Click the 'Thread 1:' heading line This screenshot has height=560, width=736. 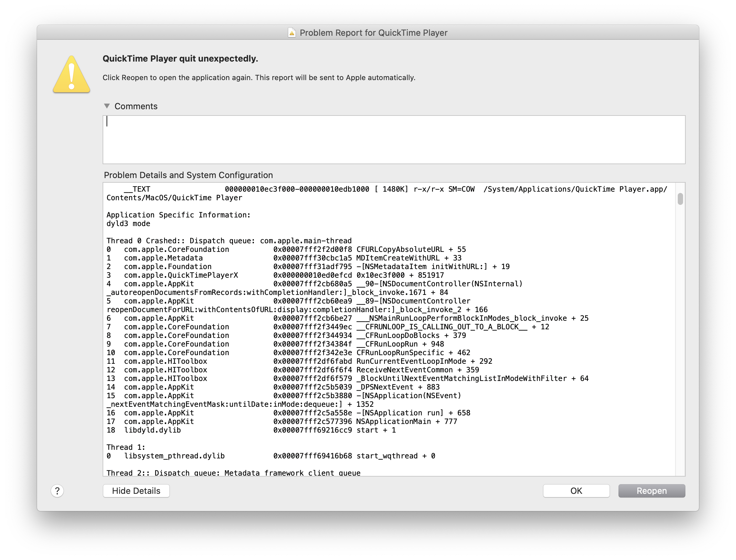point(126,447)
